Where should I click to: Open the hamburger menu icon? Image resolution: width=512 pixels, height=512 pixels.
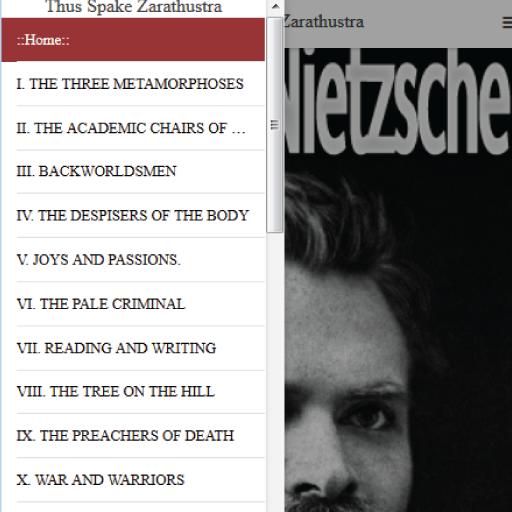click(x=507, y=22)
